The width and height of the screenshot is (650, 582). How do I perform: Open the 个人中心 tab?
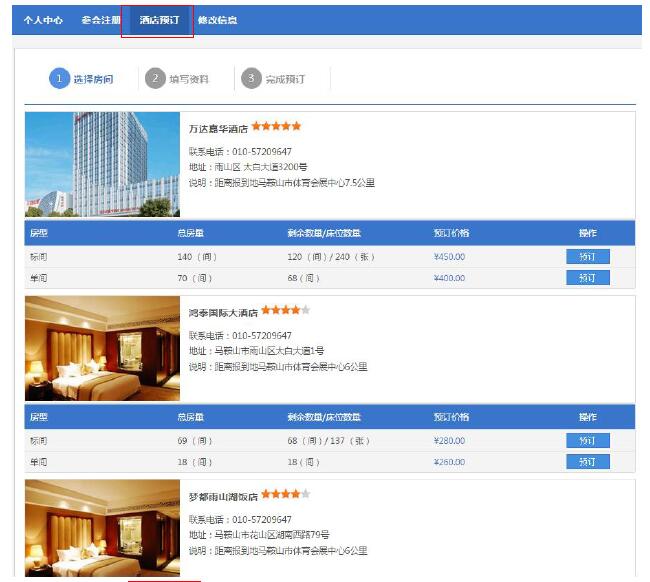pyautogui.click(x=43, y=20)
